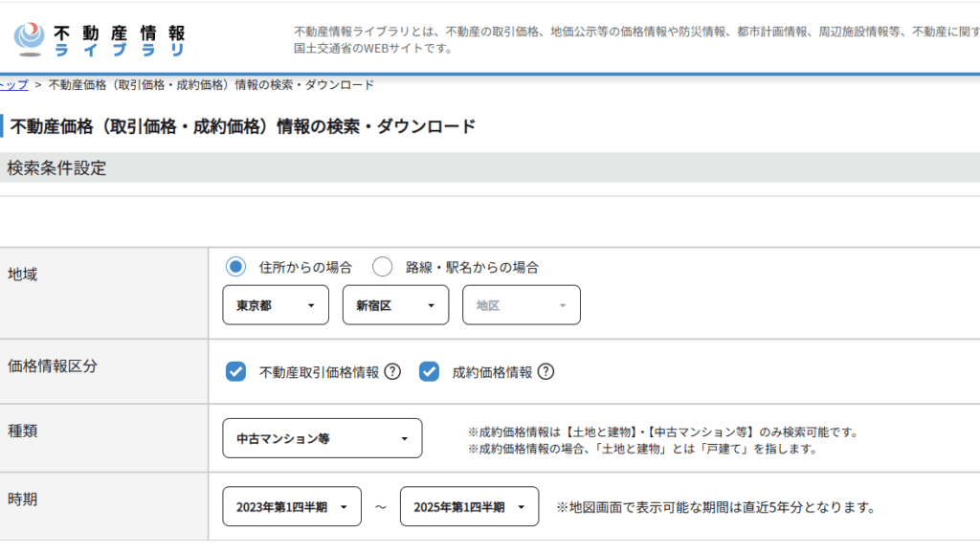The height and width of the screenshot is (553, 980).
Task: Open the 新宿区 city dropdown
Action: 395,305
